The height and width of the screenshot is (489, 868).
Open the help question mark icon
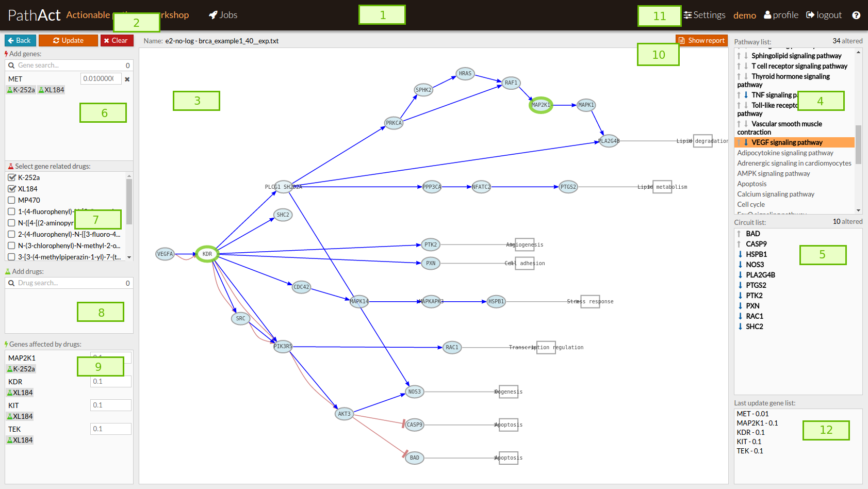856,15
